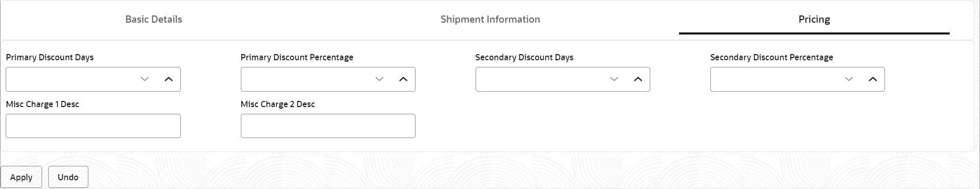Viewport: 980px width, 189px height.
Task: Decrease Primary Discount Days with down chevron
Action: coord(145,79)
